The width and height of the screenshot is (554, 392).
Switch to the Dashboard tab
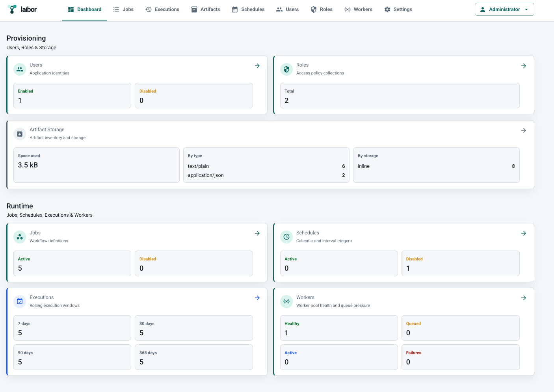coord(84,9)
